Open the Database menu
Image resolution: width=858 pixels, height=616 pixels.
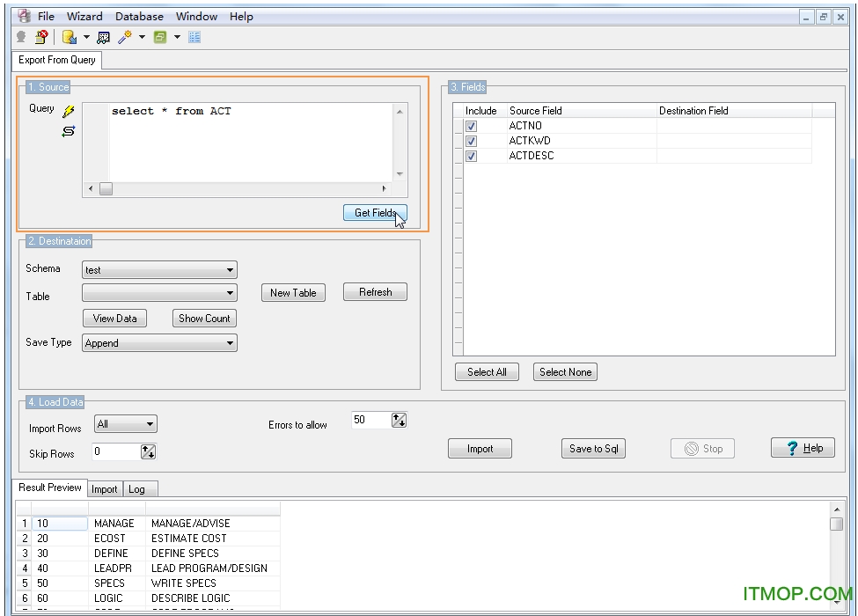(x=138, y=16)
